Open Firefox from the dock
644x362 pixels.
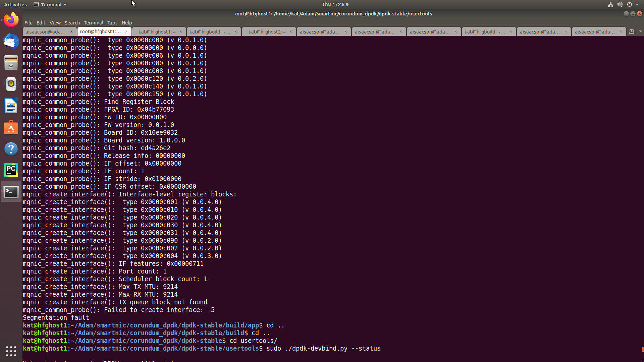[x=11, y=20]
